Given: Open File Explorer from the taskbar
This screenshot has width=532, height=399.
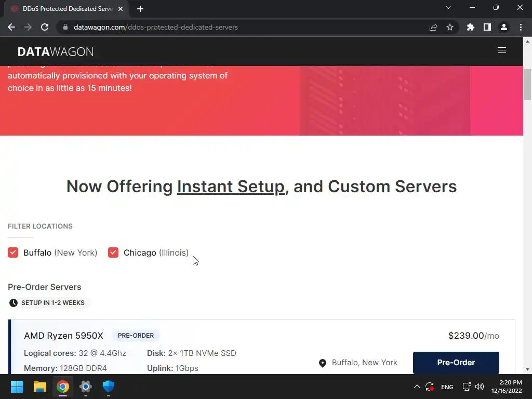Looking at the screenshot, I should tap(39, 387).
